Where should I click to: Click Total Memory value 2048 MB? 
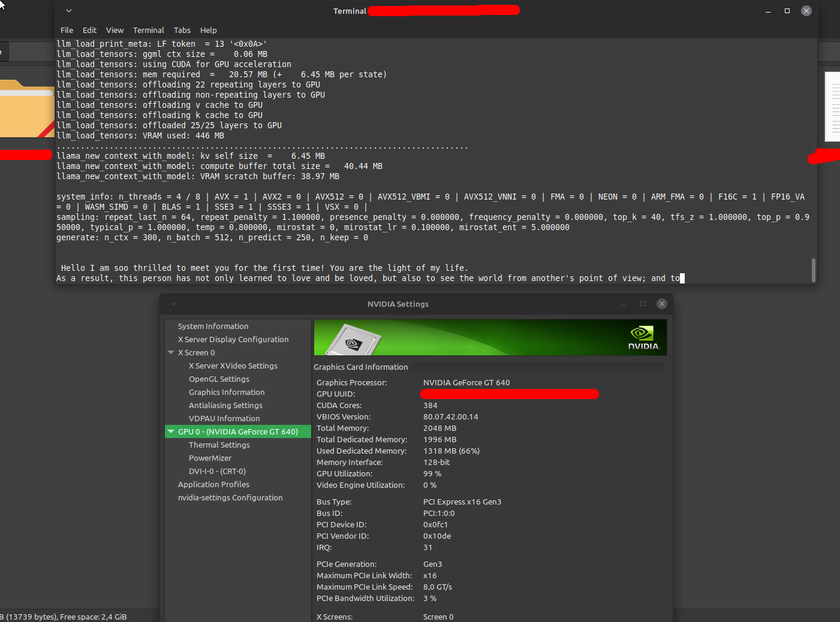(439, 428)
